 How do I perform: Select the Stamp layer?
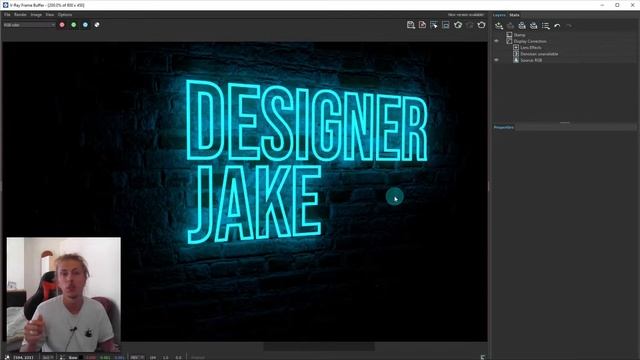(520, 35)
